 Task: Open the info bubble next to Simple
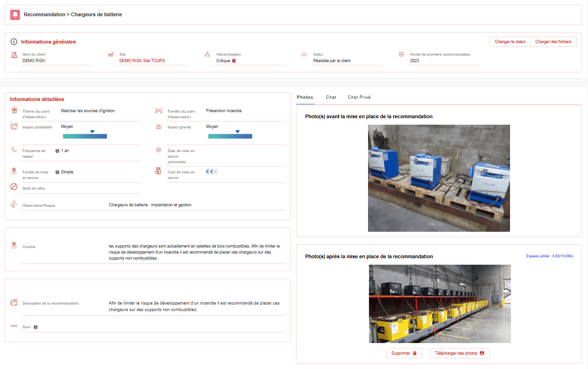[57, 172]
